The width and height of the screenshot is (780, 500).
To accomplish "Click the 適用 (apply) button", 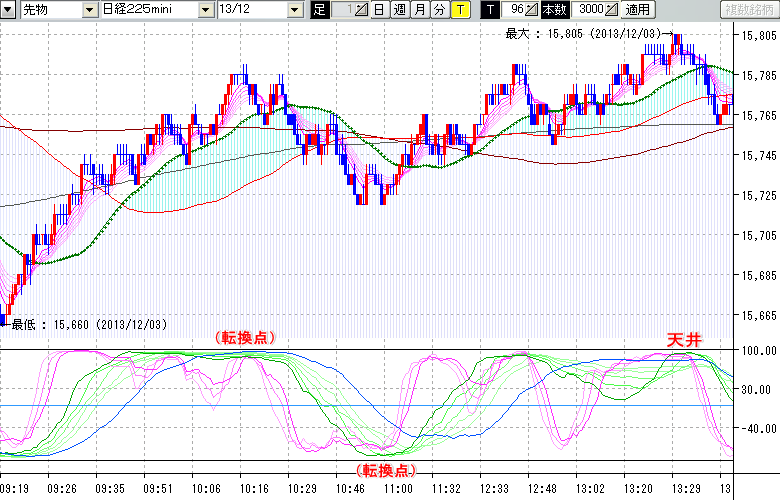I will (636, 10).
